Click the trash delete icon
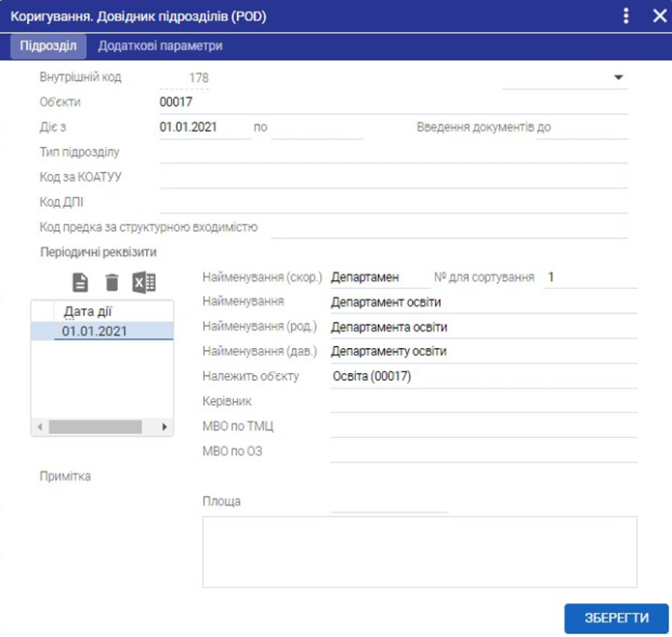The width and height of the screenshot is (672, 637). [112, 282]
